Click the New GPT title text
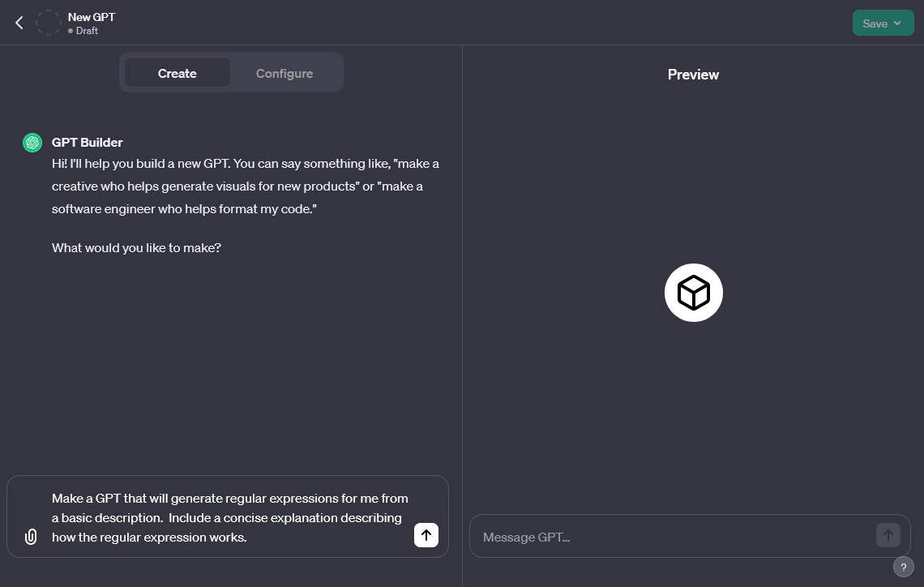924x587 pixels. coord(92,17)
